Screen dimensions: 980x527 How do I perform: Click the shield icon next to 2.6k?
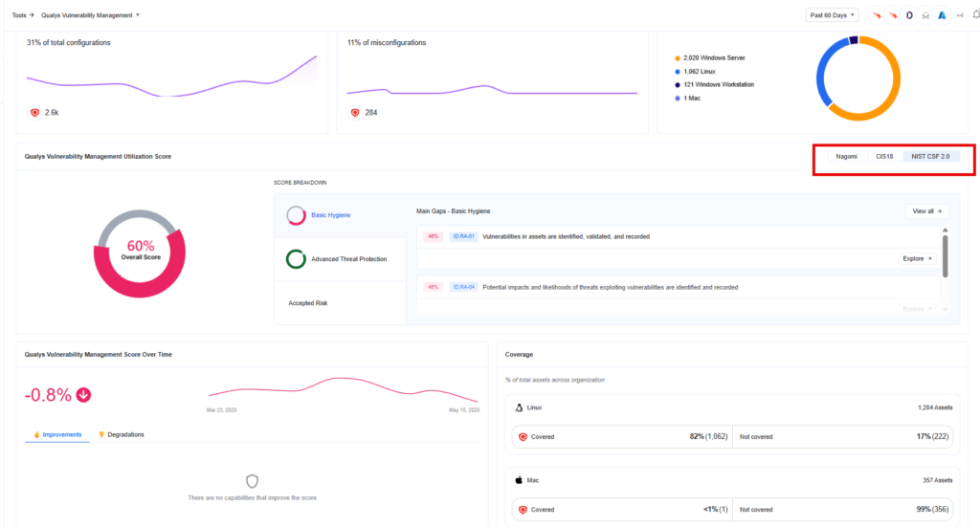click(x=35, y=113)
